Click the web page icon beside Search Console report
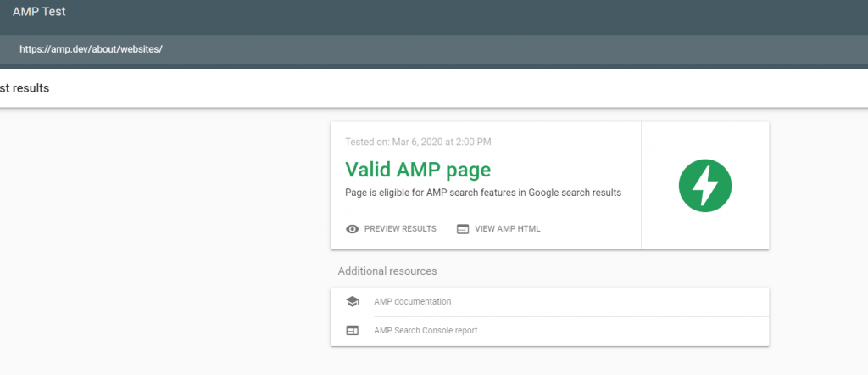This screenshot has height=375, width=868. [352, 331]
